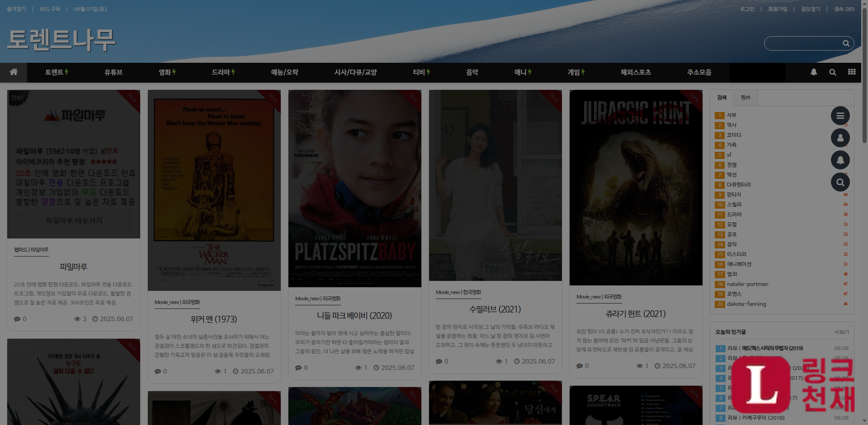
Task: Open the 니들 파크 베이비 (2020) title
Action: point(354,316)
